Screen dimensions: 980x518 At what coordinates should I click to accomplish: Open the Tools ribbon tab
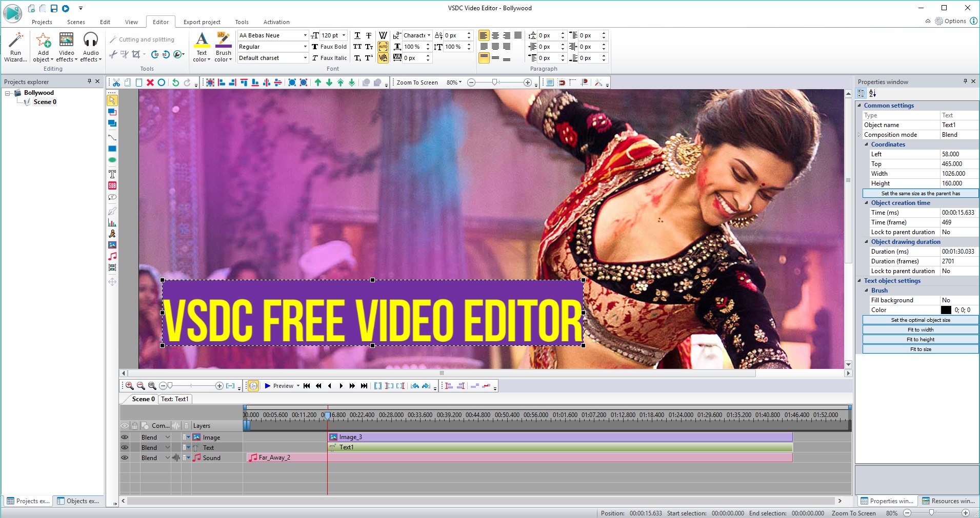[242, 22]
